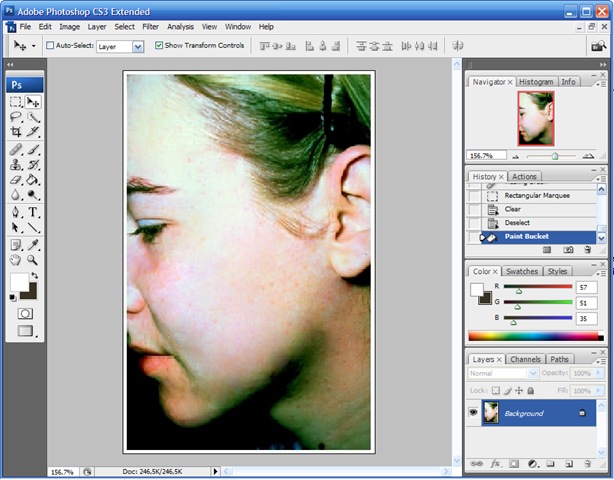Open the Analysis menu
The width and height of the screenshot is (614, 480).
(180, 27)
